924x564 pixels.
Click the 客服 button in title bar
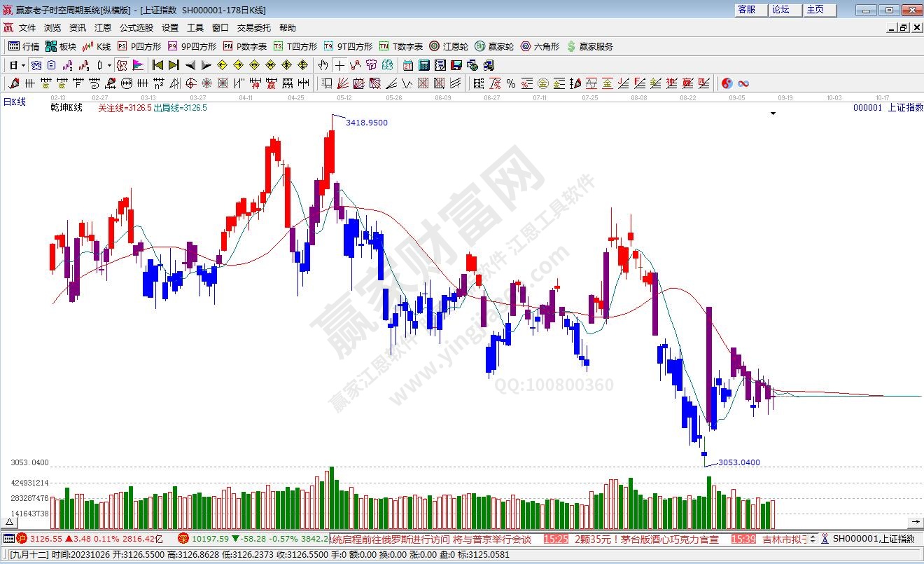tap(746, 9)
